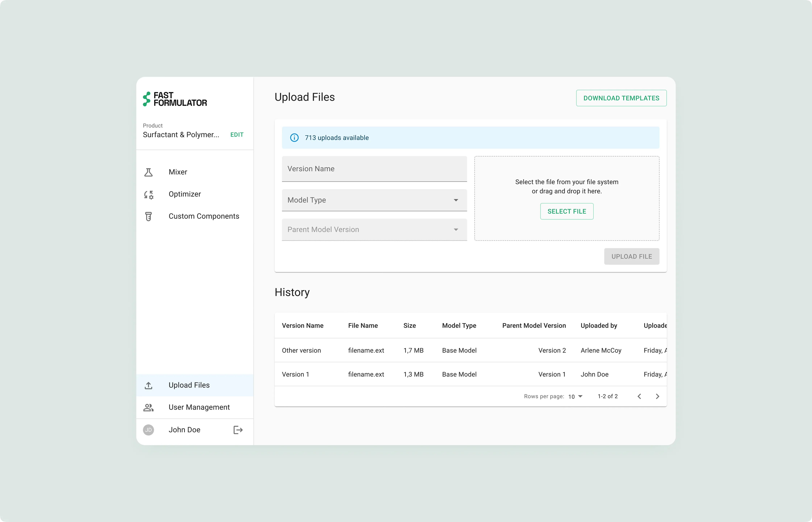Screen dimensions: 812x522
Task: Click Base Model in Arlene McCoy's row
Action: point(459,350)
